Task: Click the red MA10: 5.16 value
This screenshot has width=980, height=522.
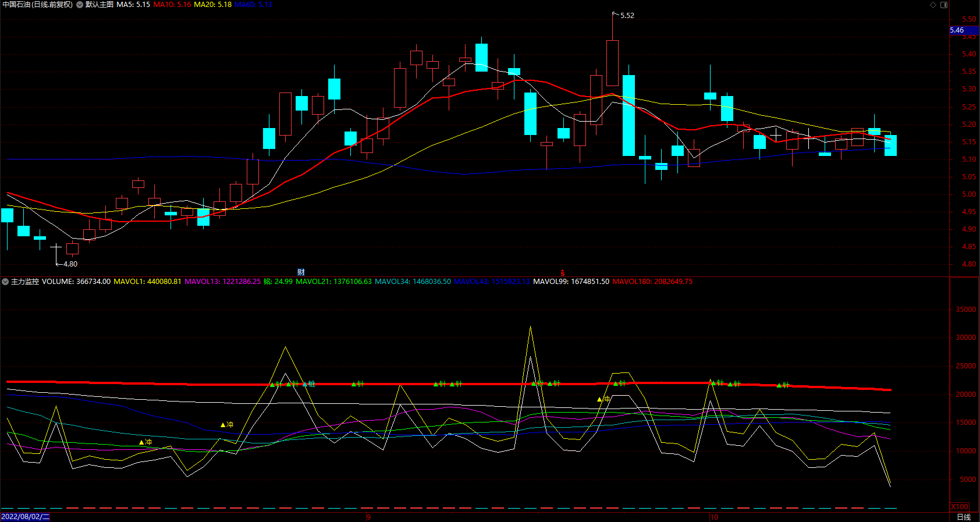Action: click(172, 5)
